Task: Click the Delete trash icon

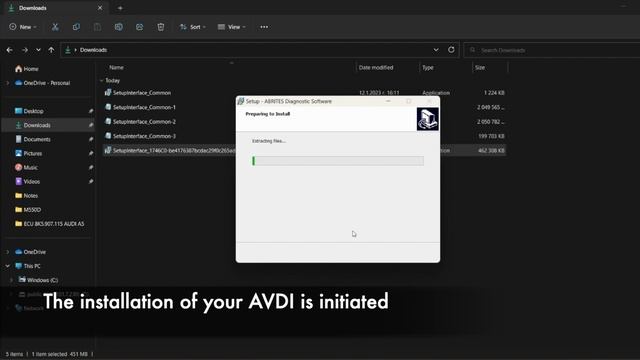Action: [161, 27]
